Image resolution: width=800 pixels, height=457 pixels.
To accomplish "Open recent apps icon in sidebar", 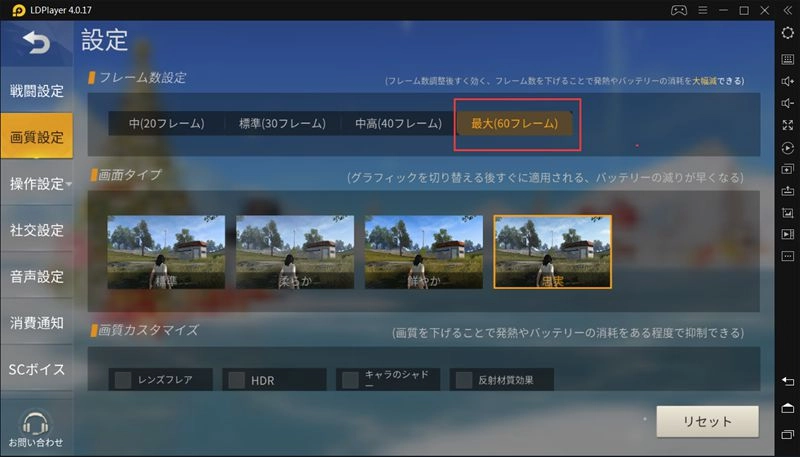I will (x=788, y=435).
